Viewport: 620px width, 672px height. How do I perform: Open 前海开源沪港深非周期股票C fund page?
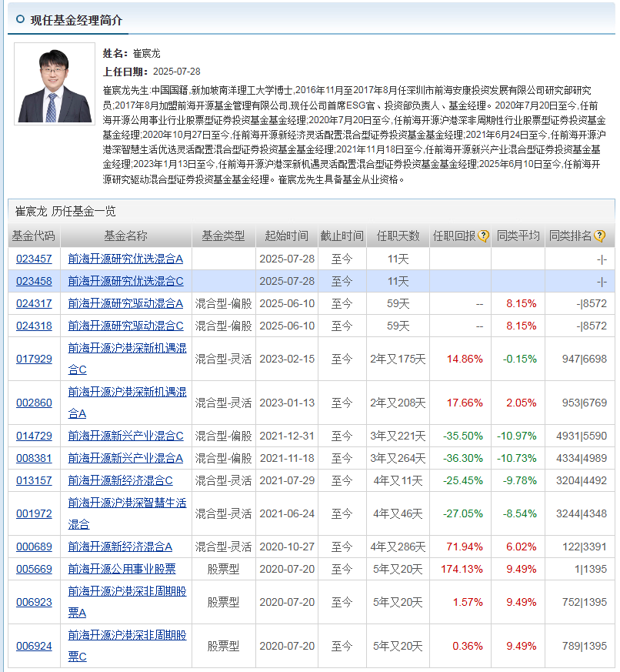pyautogui.click(x=127, y=646)
